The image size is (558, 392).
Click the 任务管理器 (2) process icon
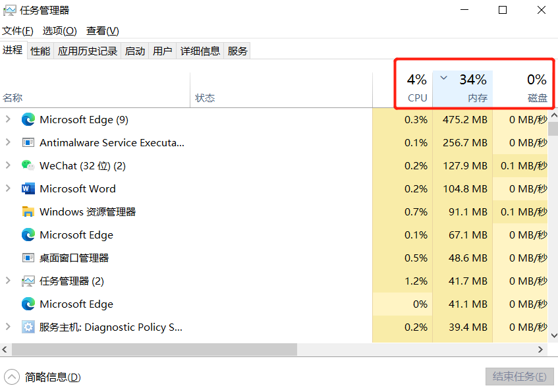[28, 281]
